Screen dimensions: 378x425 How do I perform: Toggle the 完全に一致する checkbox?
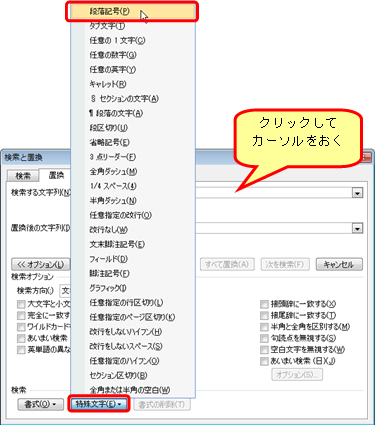(x=21, y=316)
